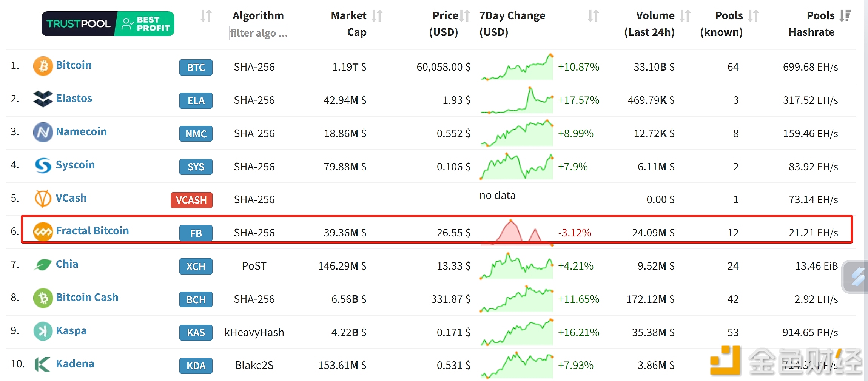
Task: Sort table by Volume arrows
Action: point(685,16)
